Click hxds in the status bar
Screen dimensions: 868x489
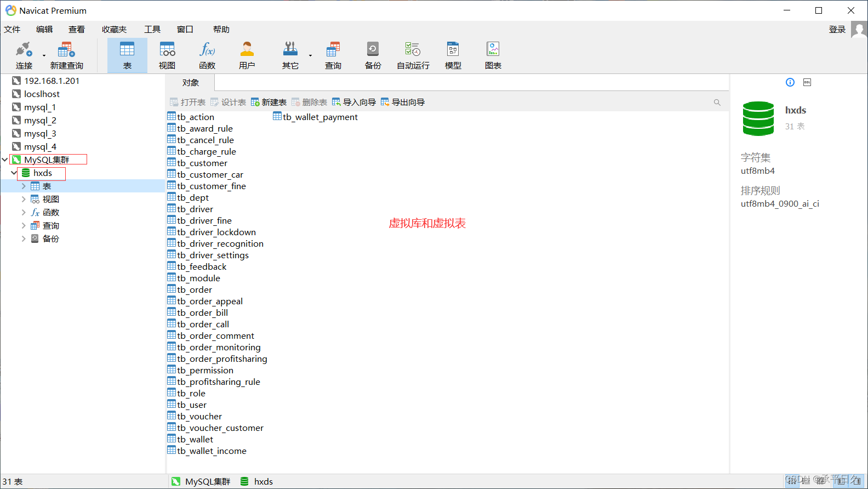tap(256, 481)
